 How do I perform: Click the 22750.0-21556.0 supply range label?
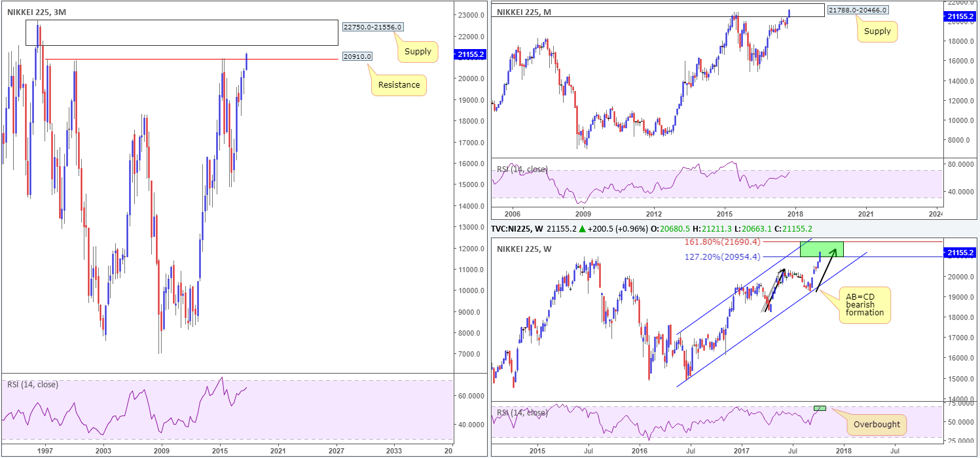click(x=372, y=27)
